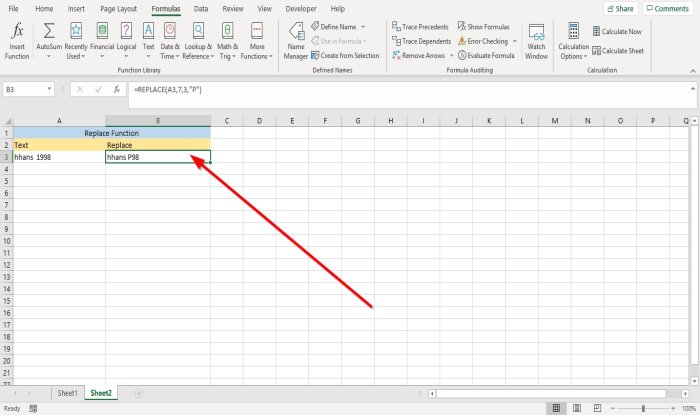Add a new sheet with plus button
This screenshot has height=415, width=700.
click(138, 393)
